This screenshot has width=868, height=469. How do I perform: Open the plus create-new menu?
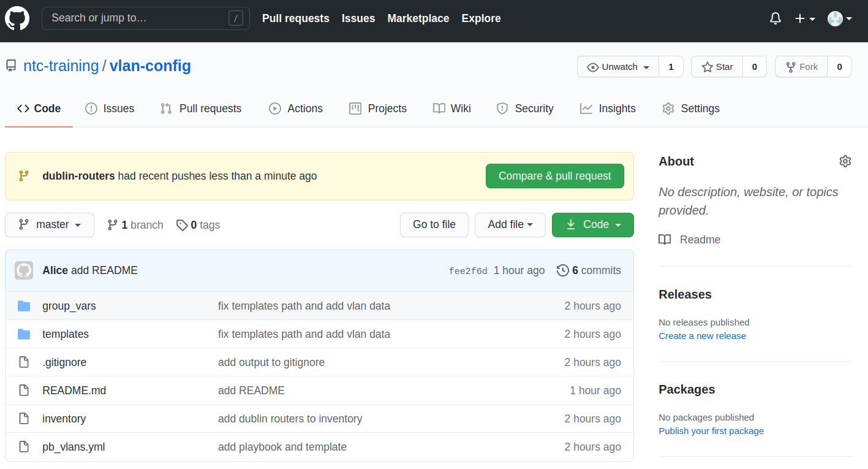804,18
